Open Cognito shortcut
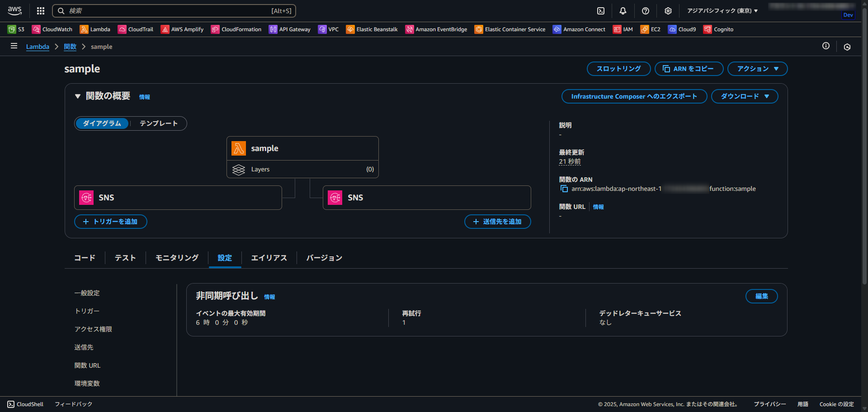Image resolution: width=868 pixels, height=412 pixels. click(x=718, y=29)
